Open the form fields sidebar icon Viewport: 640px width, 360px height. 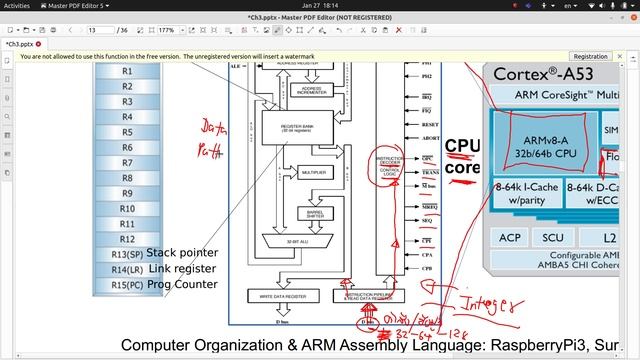point(7,154)
